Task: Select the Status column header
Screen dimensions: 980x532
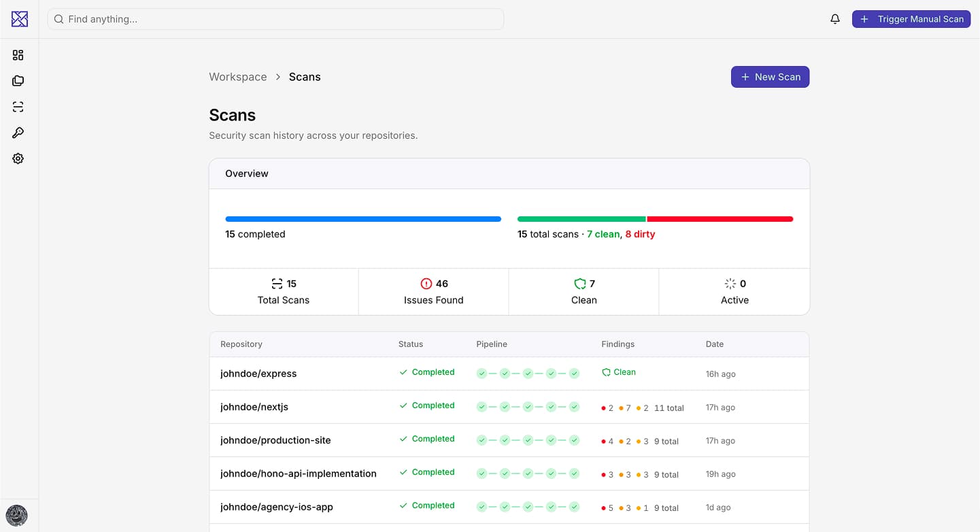Action: [410, 344]
